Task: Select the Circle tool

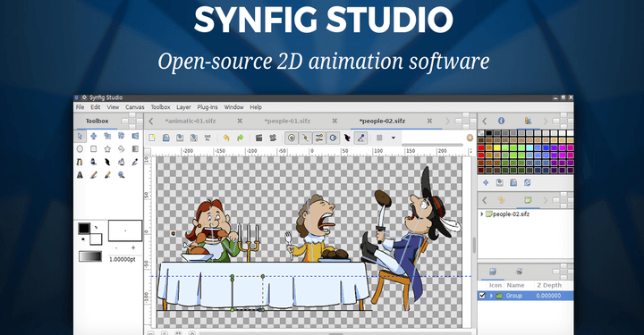Action: click(80, 149)
